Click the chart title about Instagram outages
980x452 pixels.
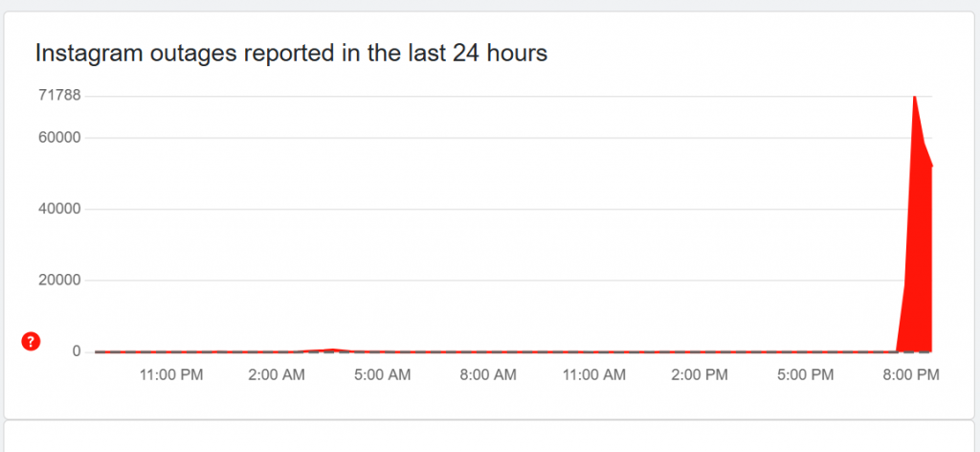coord(291,54)
